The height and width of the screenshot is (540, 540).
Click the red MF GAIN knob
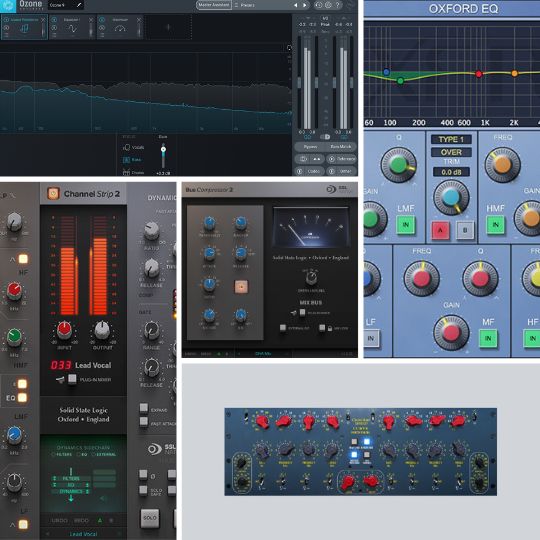click(x=451, y=333)
